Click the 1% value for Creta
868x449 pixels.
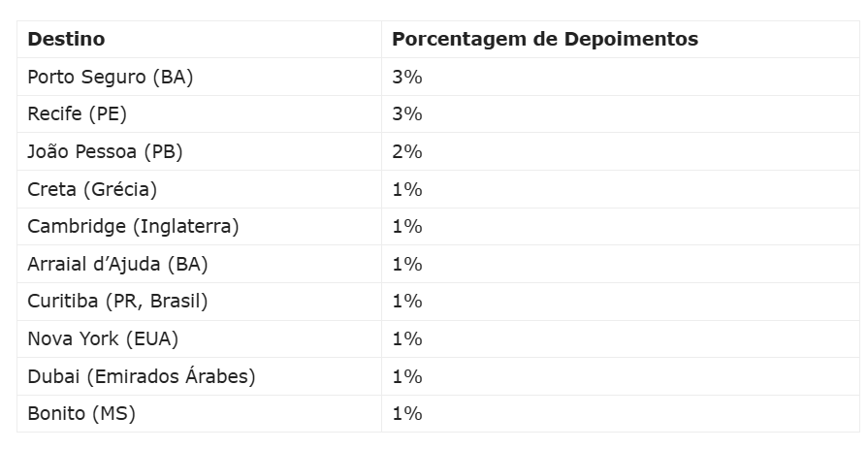(x=407, y=189)
